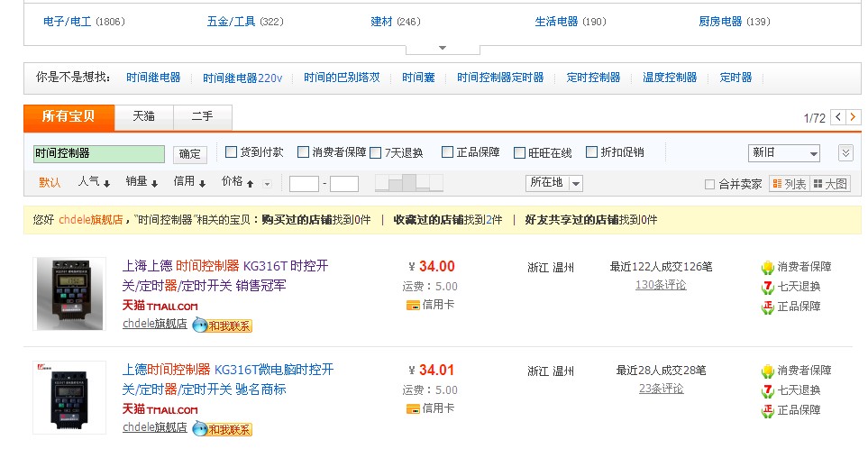Open 130条评论 reviews
This screenshot has width=868, height=449.
point(661,285)
